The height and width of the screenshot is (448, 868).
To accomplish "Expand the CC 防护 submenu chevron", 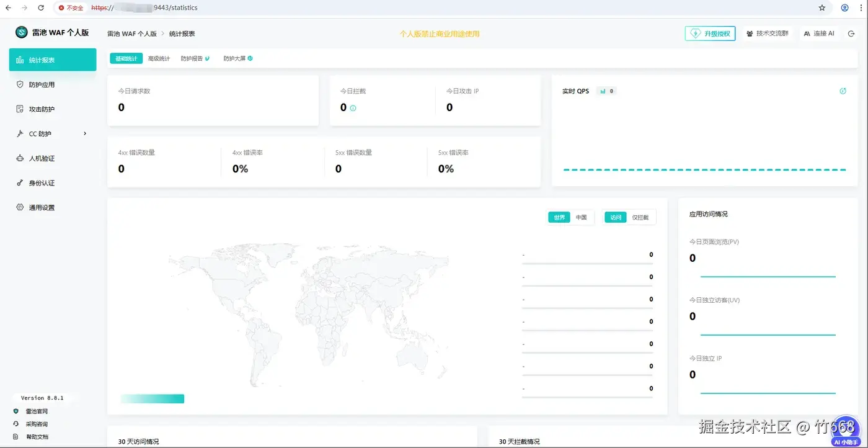I will tap(85, 133).
